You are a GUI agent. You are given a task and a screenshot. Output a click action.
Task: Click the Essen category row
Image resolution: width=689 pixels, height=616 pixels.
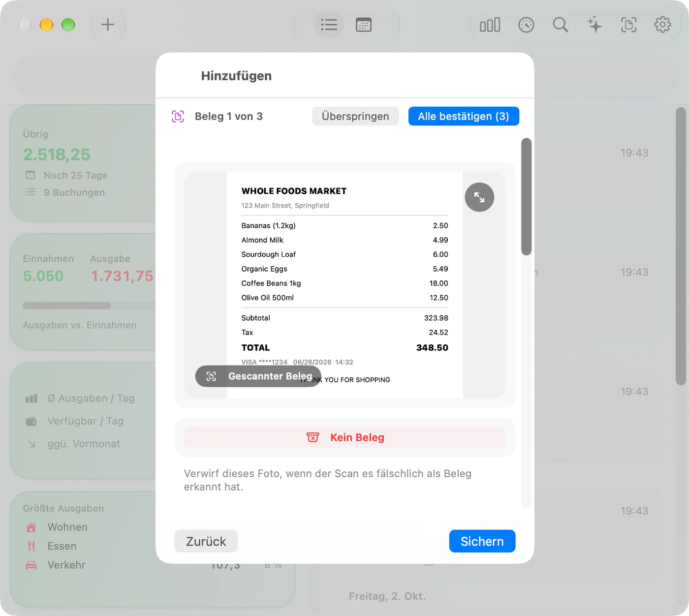coord(90,546)
